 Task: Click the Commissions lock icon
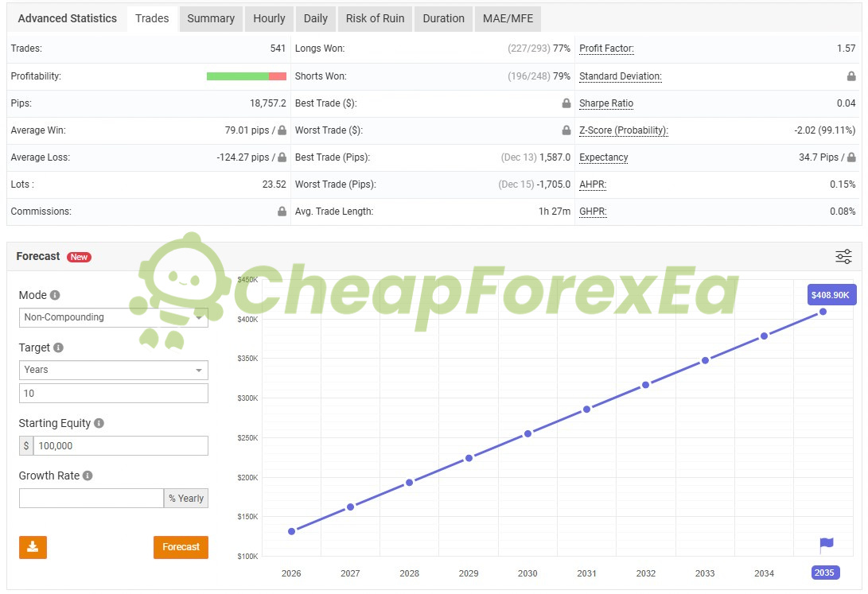282,212
